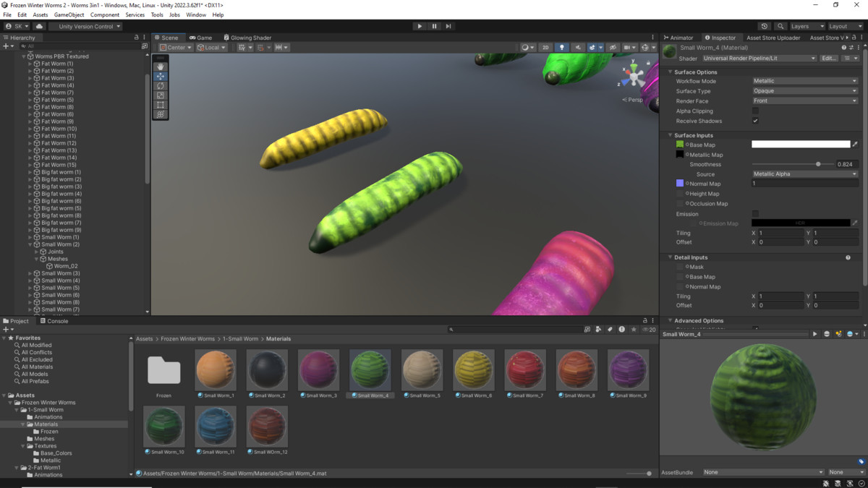Open the scene view search magnifier
868x488 pixels.
click(x=781, y=25)
